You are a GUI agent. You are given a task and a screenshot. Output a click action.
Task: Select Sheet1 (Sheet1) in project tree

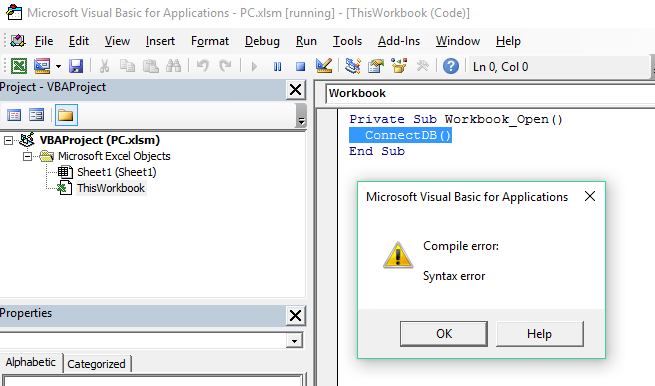[117, 172]
